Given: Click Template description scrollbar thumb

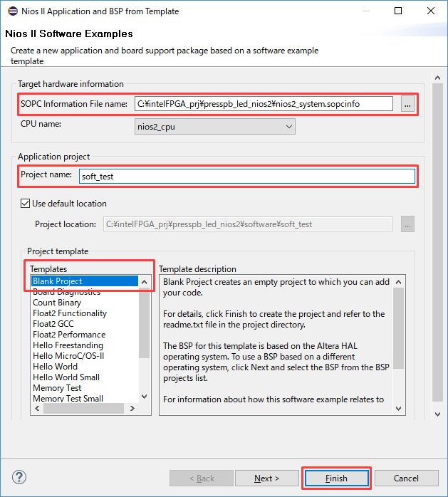Looking at the screenshot, I should [x=399, y=328].
